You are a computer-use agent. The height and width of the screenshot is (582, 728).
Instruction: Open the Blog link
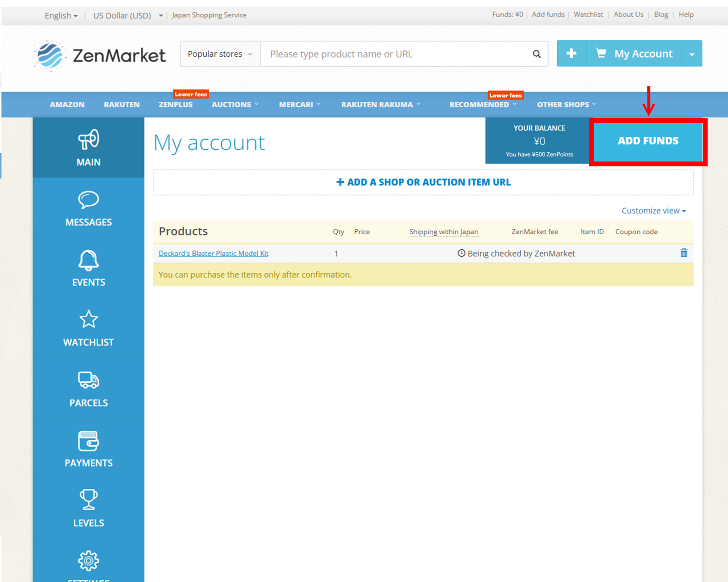(x=661, y=15)
